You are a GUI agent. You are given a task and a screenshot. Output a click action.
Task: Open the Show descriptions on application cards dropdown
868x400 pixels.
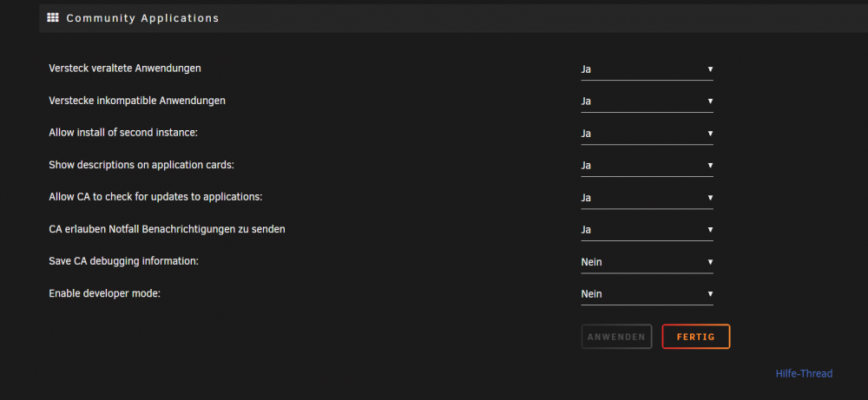(x=647, y=166)
